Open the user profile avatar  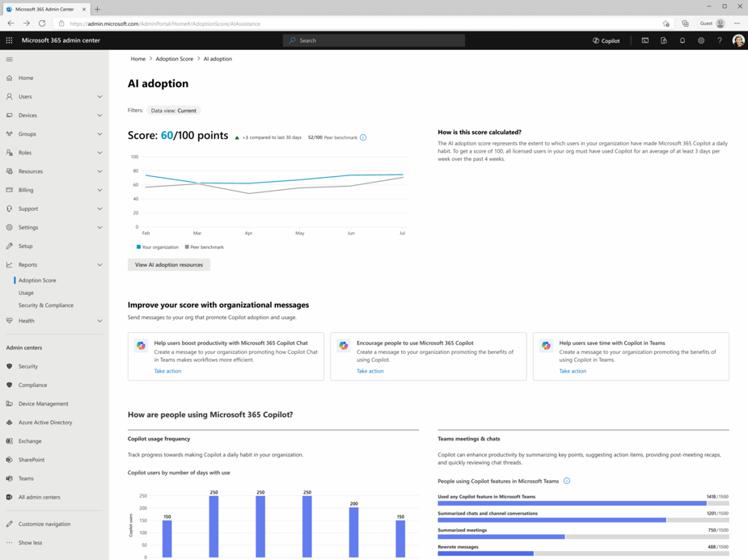coord(738,40)
